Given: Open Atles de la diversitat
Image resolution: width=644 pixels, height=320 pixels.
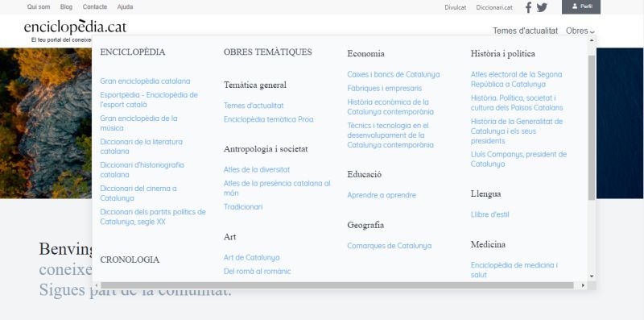Looking at the screenshot, I should tap(257, 169).
